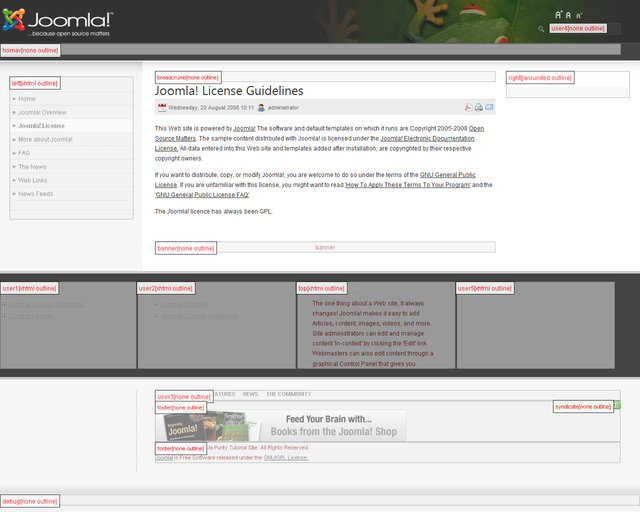The height and width of the screenshot is (512, 640).
Task: Open Content Layouts link under user1
Action: point(30,316)
